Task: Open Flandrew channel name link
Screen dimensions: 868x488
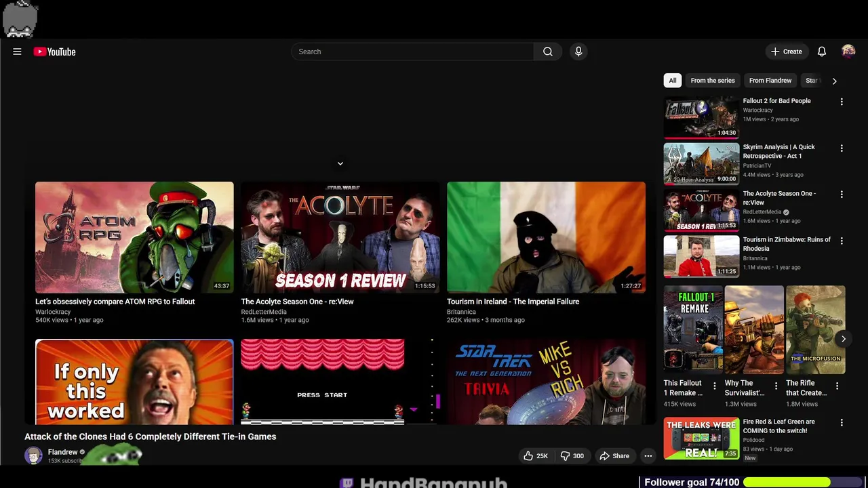Action: tap(63, 452)
